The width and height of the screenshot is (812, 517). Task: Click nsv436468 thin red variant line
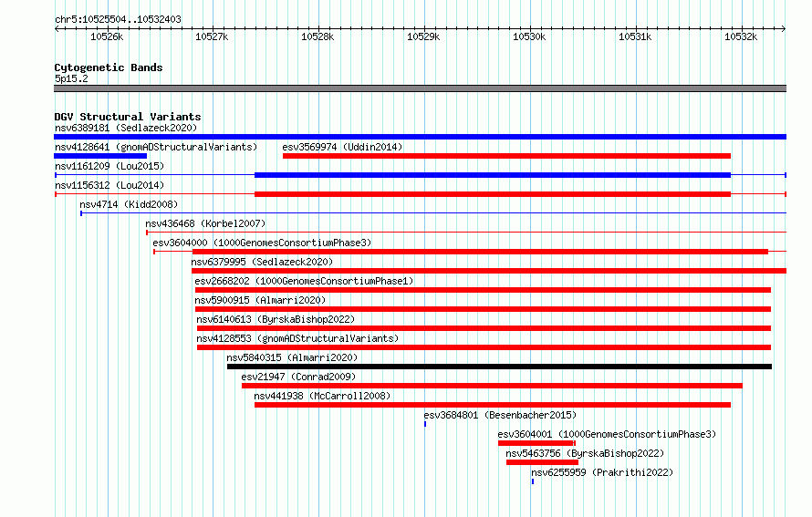466,233
